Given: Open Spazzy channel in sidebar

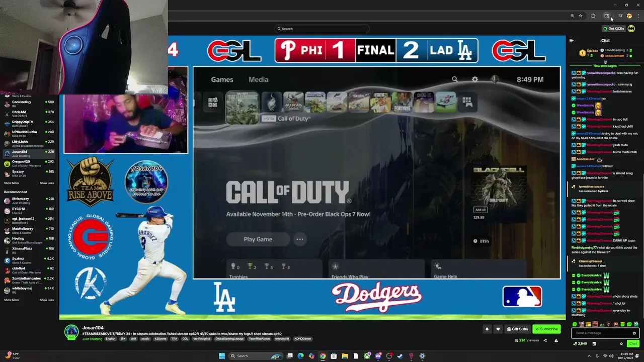Looking at the screenshot, I should coord(29,173).
